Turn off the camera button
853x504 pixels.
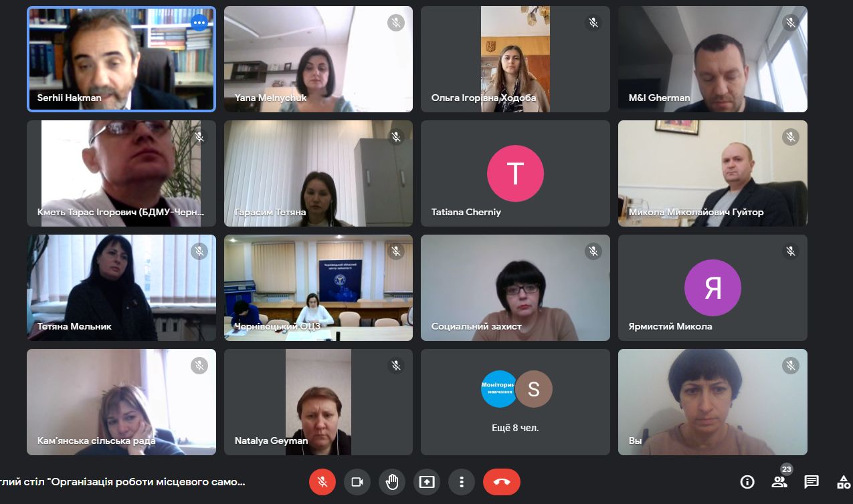pos(357,482)
